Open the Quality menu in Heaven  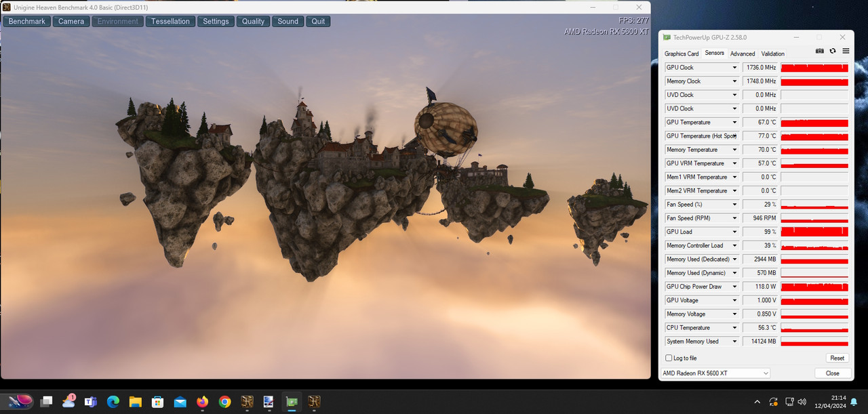point(253,21)
